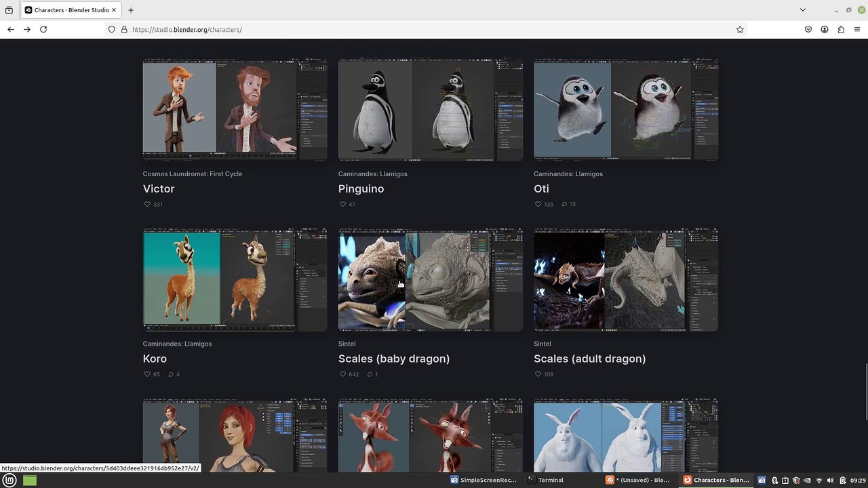Viewport: 868px width, 488px height.
Task: Open the Extensions puzzle icon
Action: click(x=841, y=30)
